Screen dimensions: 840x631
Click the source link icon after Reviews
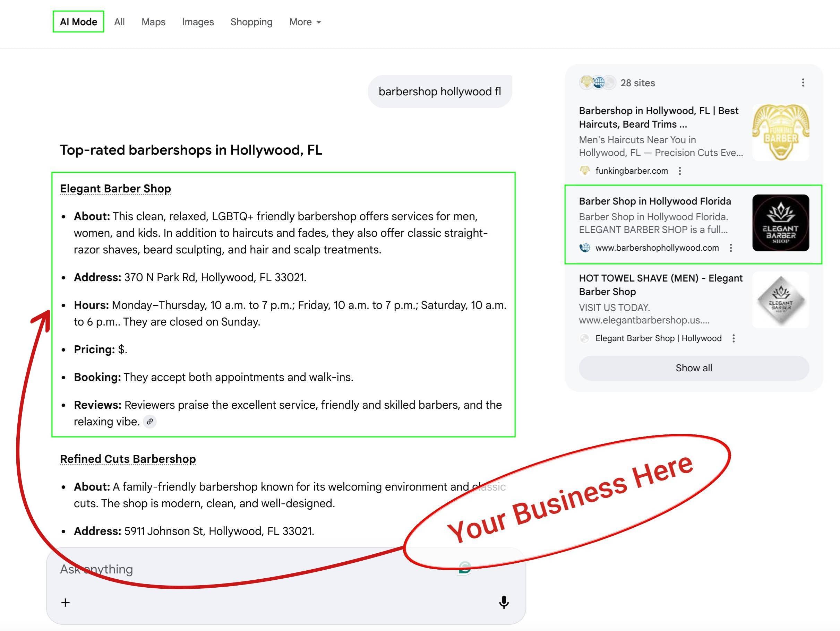coord(150,422)
